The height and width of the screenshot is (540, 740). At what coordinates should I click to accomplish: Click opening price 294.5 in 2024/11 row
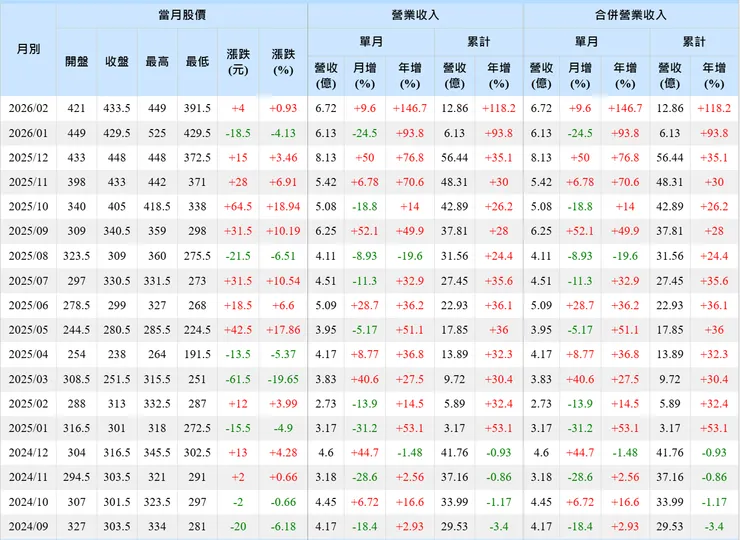[x=76, y=477]
